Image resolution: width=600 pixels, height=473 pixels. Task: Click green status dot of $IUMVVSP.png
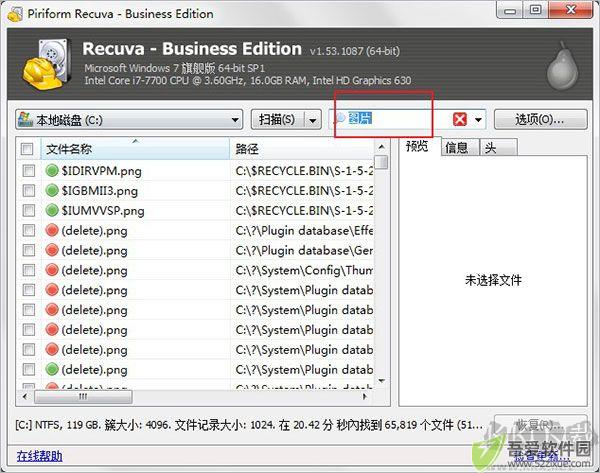(52, 210)
